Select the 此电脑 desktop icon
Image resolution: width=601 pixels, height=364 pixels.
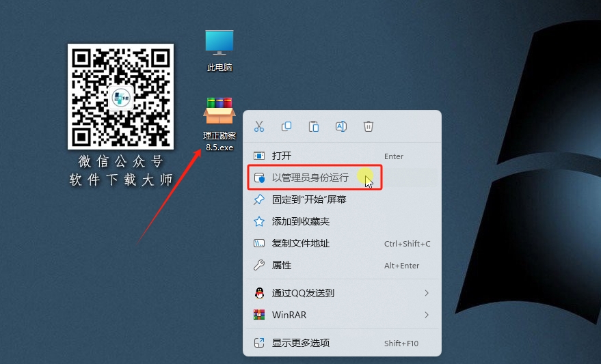pyautogui.click(x=219, y=51)
